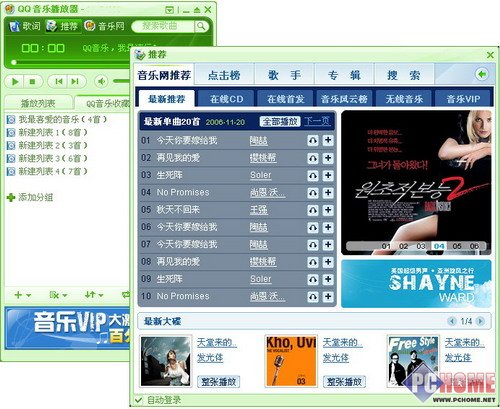Select 新建列表 2 (3首) playlist
Viewport: 500px width, 409px height.
[47, 145]
